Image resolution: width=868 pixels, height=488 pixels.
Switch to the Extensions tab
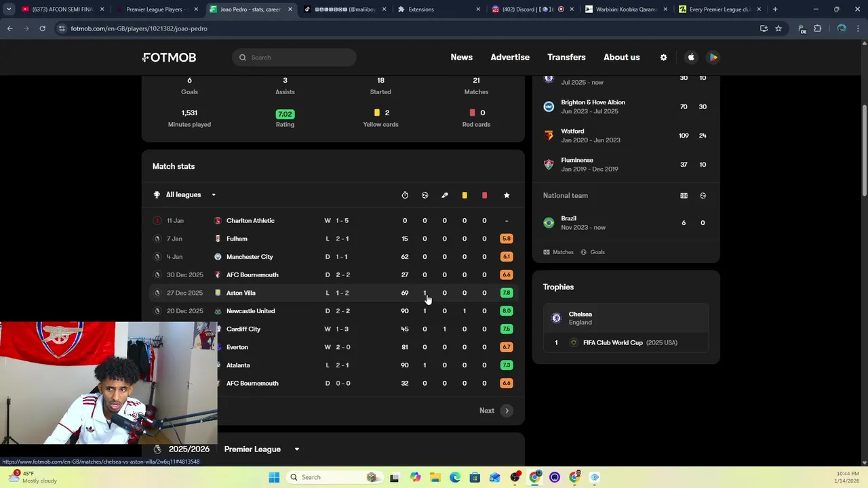(439, 9)
